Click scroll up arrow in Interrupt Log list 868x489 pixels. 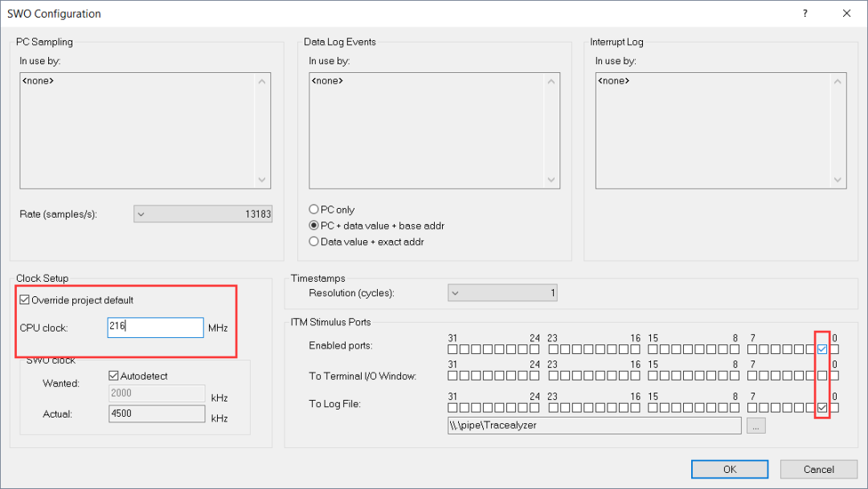[837, 81]
